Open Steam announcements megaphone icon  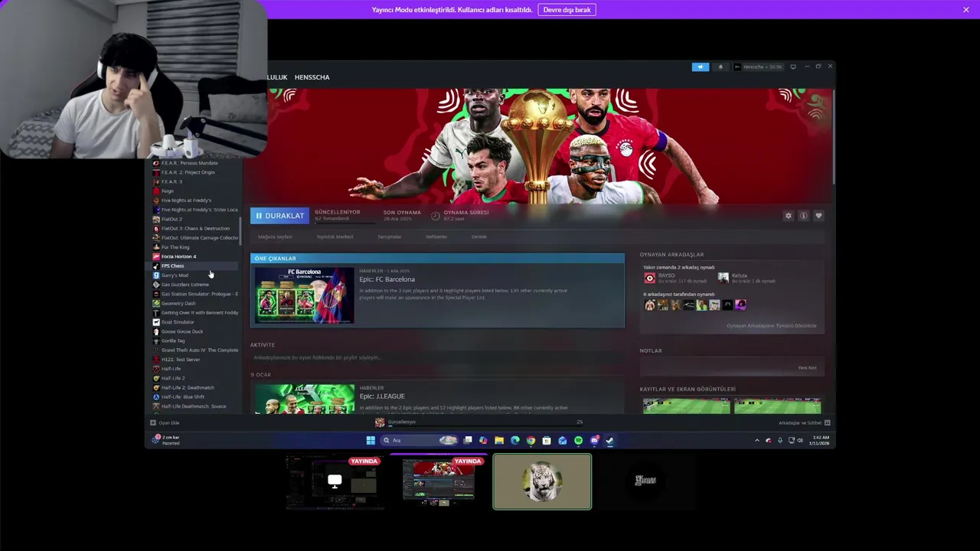tap(701, 67)
